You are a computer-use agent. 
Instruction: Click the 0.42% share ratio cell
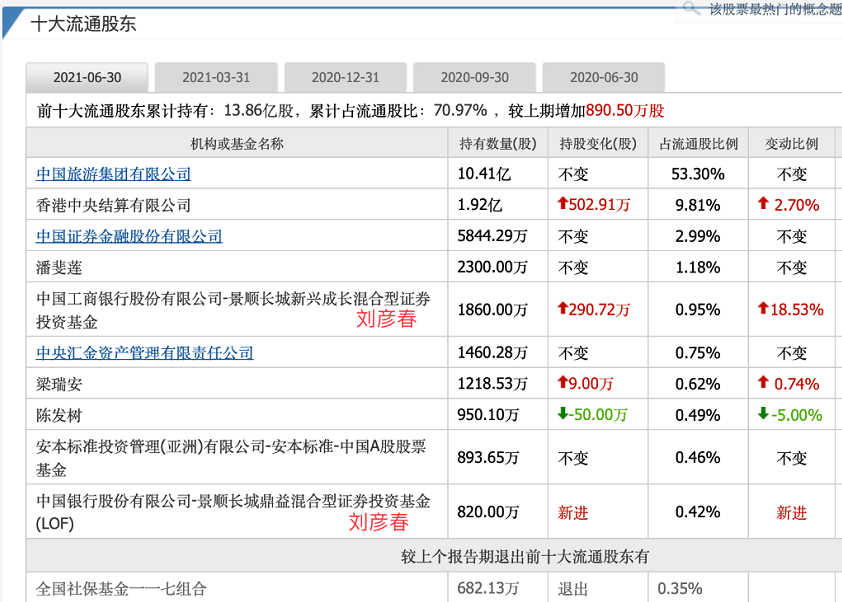698,512
